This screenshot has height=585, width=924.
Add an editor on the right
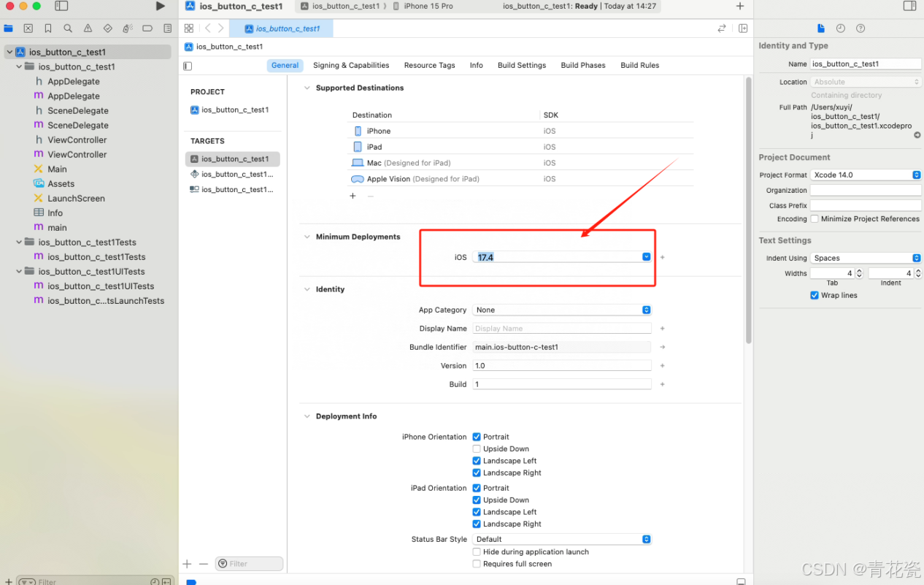[743, 28]
